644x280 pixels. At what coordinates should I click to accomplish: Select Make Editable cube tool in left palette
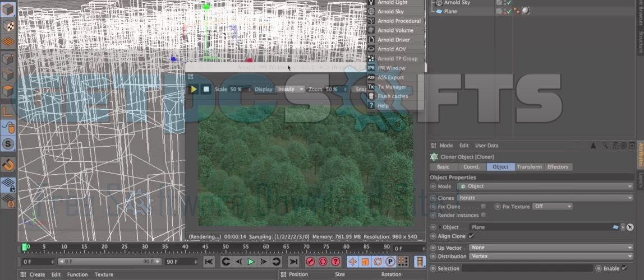8,9
